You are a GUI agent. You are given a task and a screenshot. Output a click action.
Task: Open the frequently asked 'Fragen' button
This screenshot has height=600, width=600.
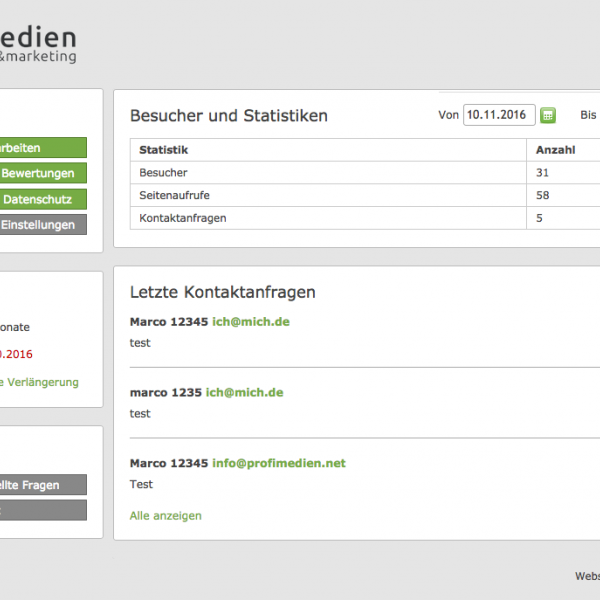click(x=43, y=485)
